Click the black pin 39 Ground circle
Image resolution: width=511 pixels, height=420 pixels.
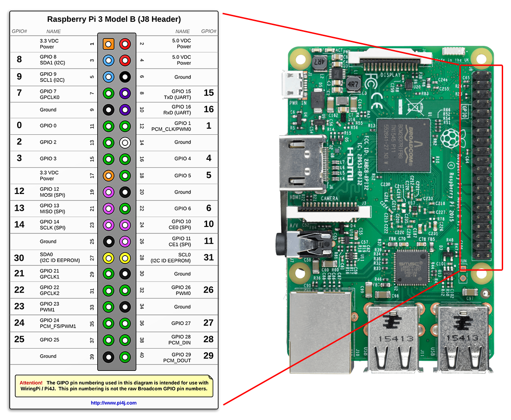[x=108, y=357]
